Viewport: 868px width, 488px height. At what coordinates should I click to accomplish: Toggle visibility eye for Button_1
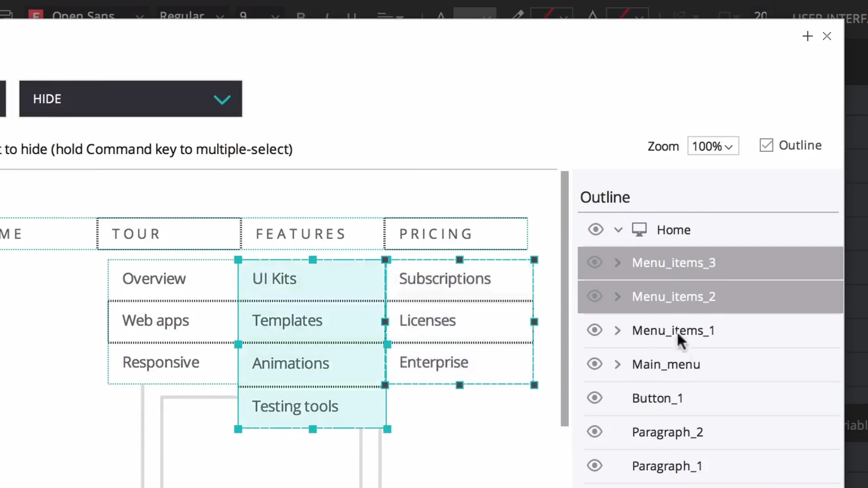[x=594, y=398]
